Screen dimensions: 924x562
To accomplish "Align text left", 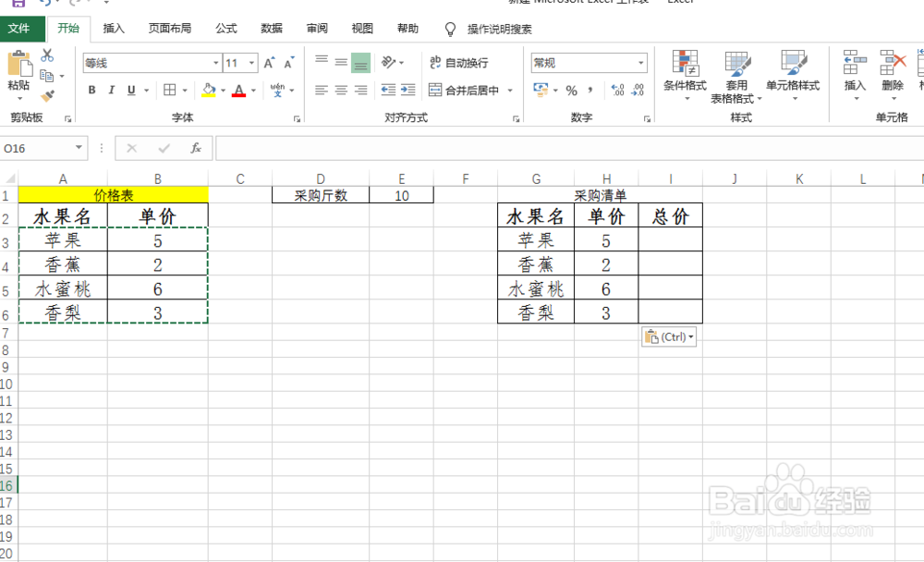I will click(322, 90).
